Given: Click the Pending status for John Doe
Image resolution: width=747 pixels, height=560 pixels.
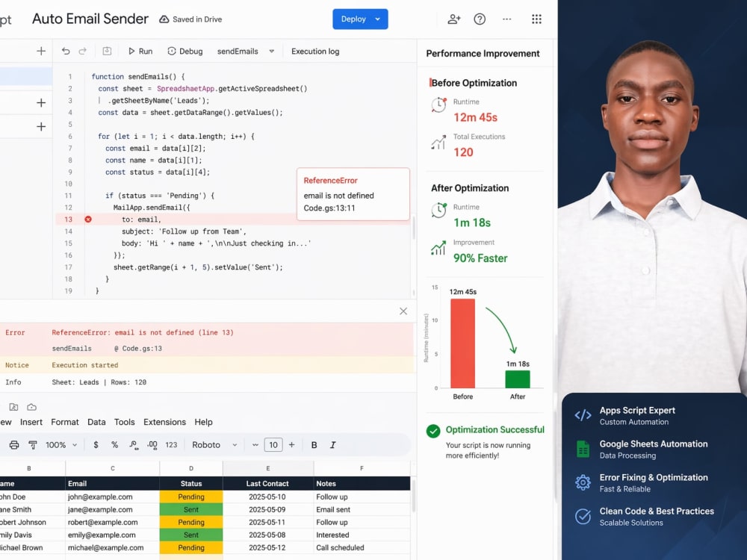Looking at the screenshot, I should tap(191, 497).
